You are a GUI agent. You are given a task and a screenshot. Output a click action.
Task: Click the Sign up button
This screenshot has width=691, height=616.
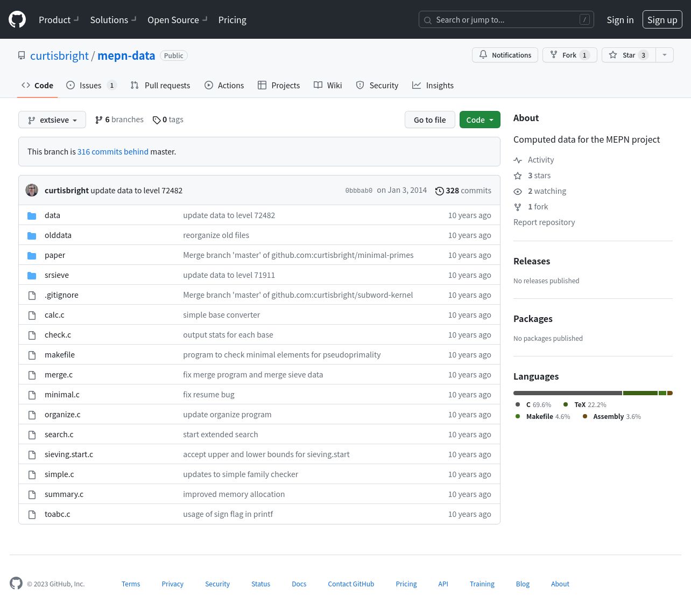[662, 19]
